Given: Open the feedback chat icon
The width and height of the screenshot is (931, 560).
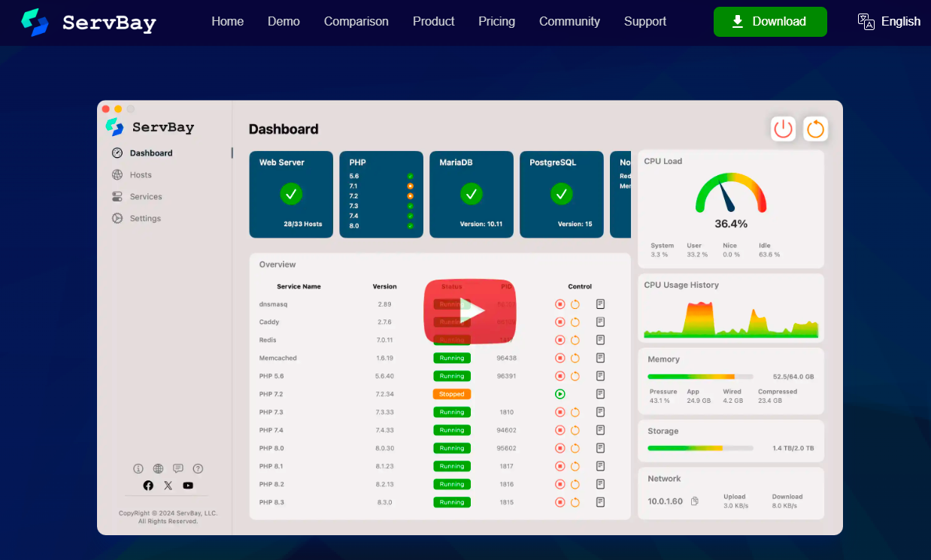Looking at the screenshot, I should click(x=178, y=468).
